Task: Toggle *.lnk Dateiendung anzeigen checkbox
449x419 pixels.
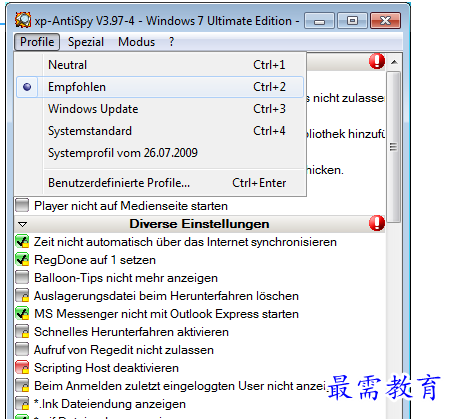Action: coord(22,403)
